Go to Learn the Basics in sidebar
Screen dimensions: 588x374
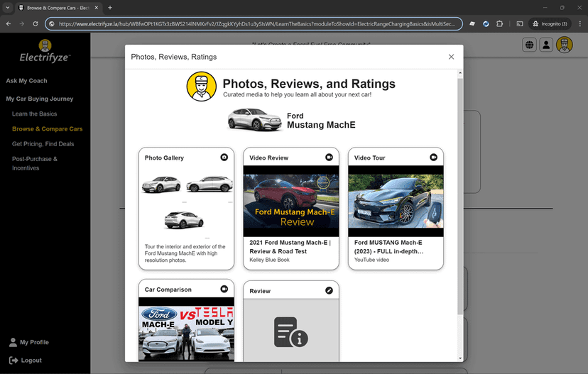[34, 114]
